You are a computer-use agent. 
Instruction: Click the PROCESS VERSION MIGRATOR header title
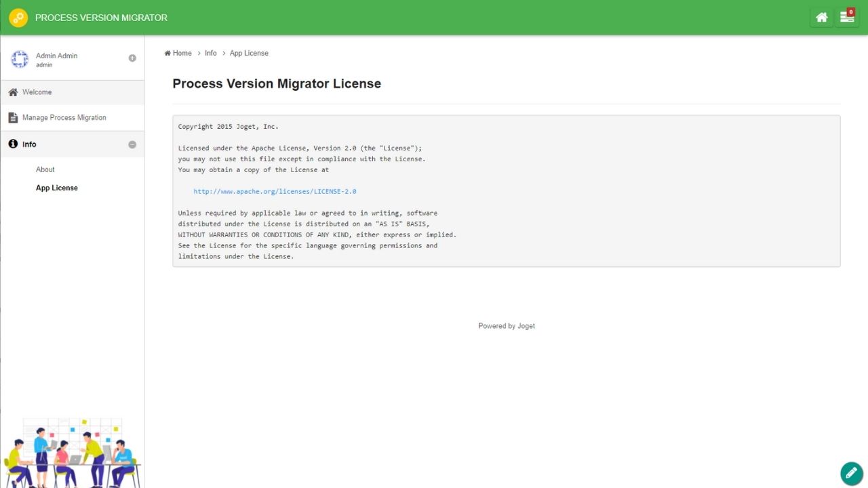coord(101,18)
